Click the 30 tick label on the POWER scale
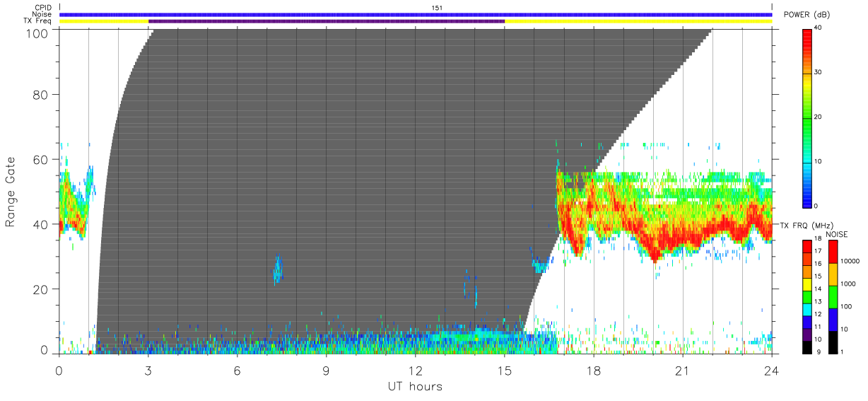868x401 pixels. click(x=819, y=72)
